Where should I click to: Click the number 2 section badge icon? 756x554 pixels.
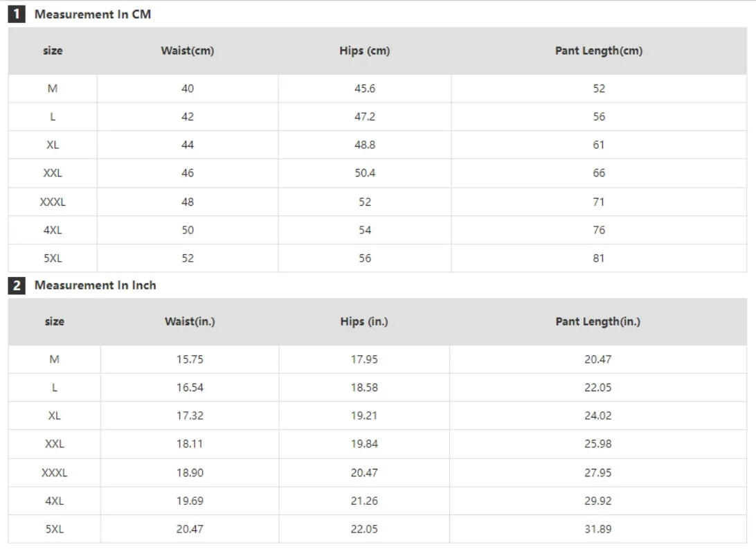pyautogui.click(x=17, y=285)
